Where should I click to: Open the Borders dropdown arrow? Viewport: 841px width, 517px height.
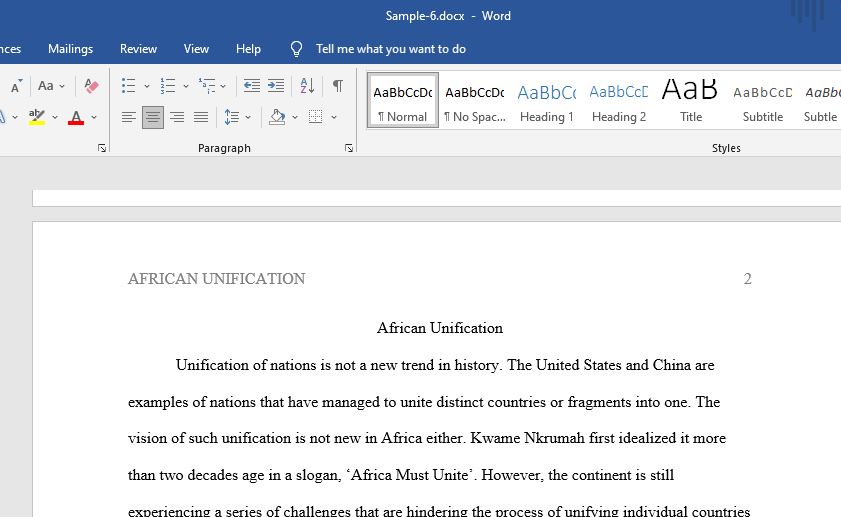(334, 117)
